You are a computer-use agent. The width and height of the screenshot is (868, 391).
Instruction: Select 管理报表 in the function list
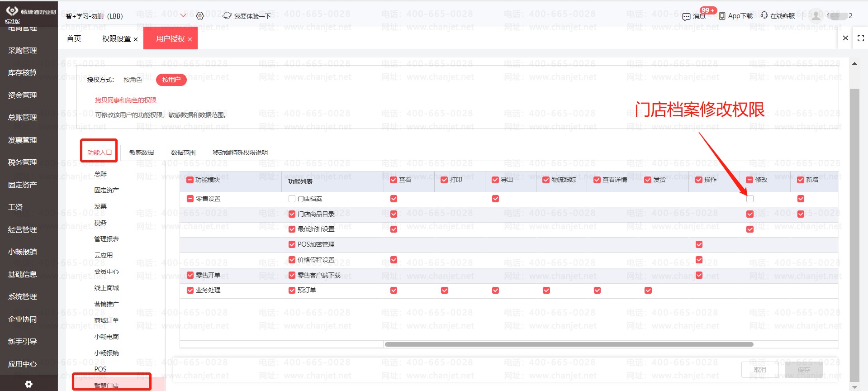(x=106, y=239)
